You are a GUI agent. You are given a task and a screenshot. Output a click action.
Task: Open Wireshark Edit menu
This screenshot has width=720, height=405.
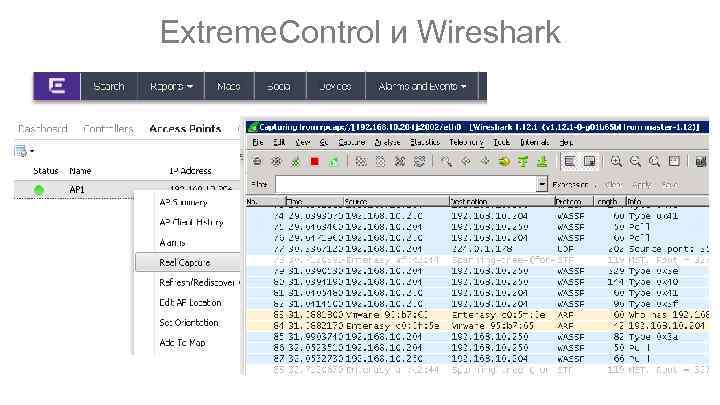(x=279, y=142)
